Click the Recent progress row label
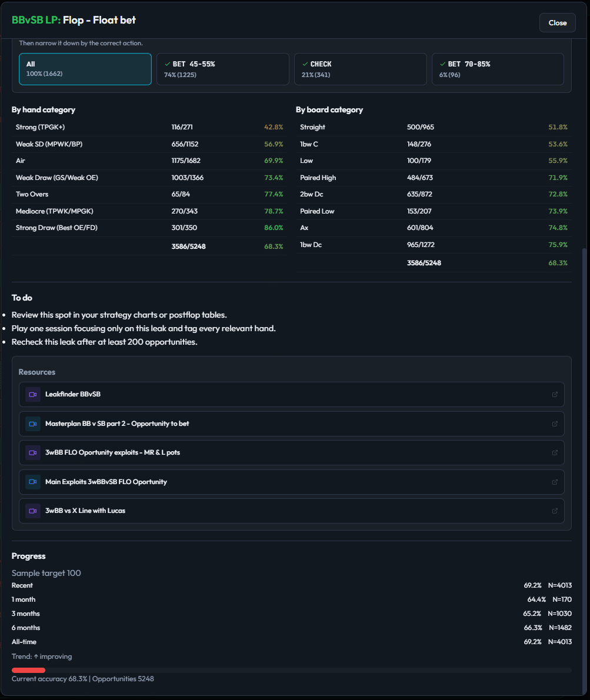The height and width of the screenshot is (700, 590). tap(22, 585)
